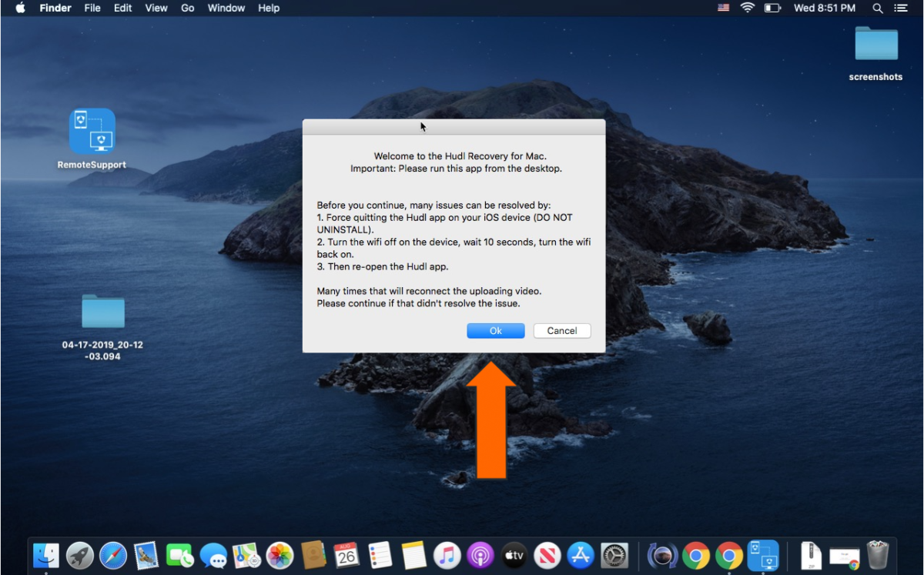
Task: Open the RemoteSupport desktop app icon
Action: (x=92, y=132)
